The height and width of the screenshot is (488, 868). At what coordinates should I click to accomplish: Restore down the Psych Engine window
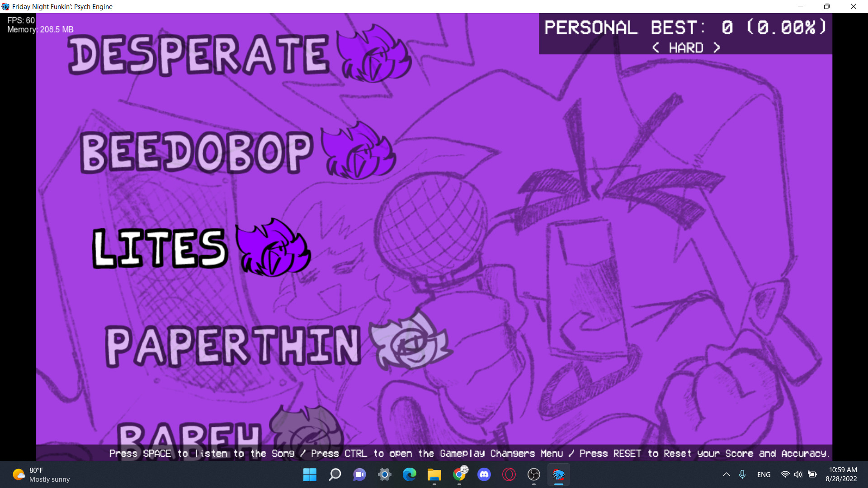827,6
